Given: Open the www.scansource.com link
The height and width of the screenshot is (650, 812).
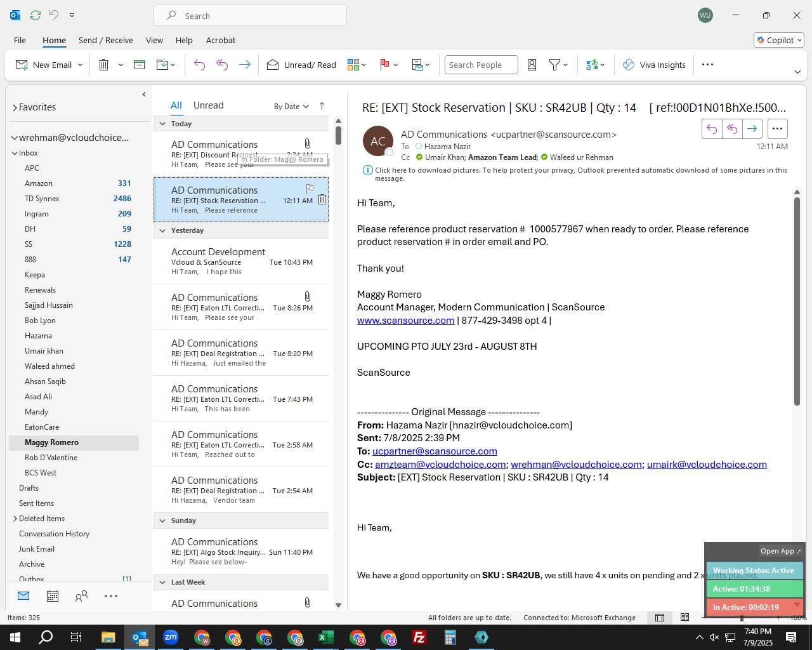Looking at the screenshot, I should point(405,321).
